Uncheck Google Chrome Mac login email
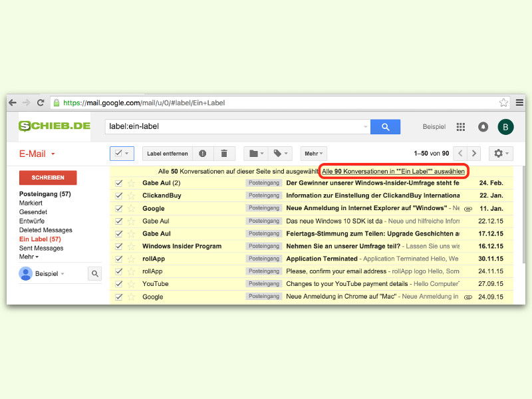This screenshot has height=399, width=532. point(118,297)
